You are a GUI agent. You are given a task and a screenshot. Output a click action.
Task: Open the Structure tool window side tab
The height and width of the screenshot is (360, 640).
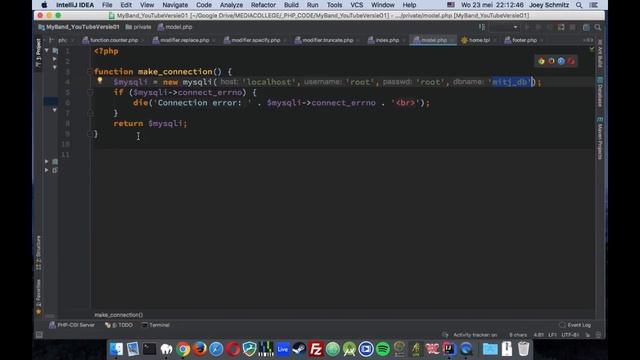coord(38,253)
